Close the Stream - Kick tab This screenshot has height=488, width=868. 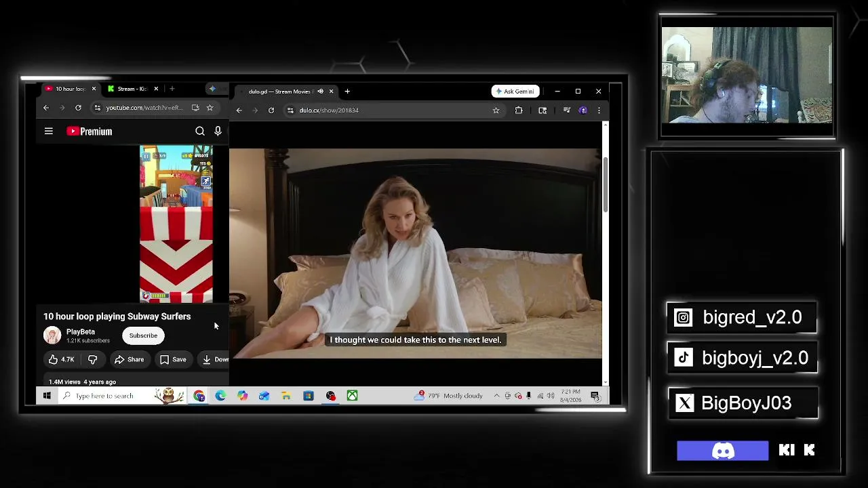point(156,89)
